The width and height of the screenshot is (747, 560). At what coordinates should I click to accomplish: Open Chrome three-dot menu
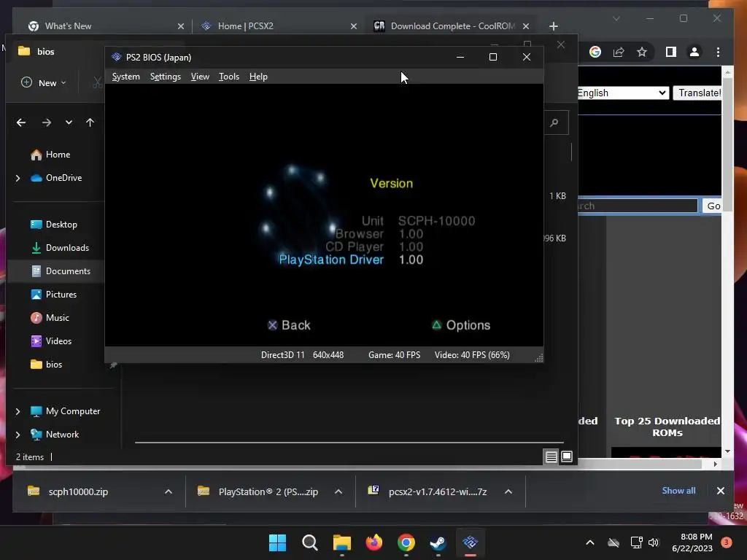tap(718, 52)
